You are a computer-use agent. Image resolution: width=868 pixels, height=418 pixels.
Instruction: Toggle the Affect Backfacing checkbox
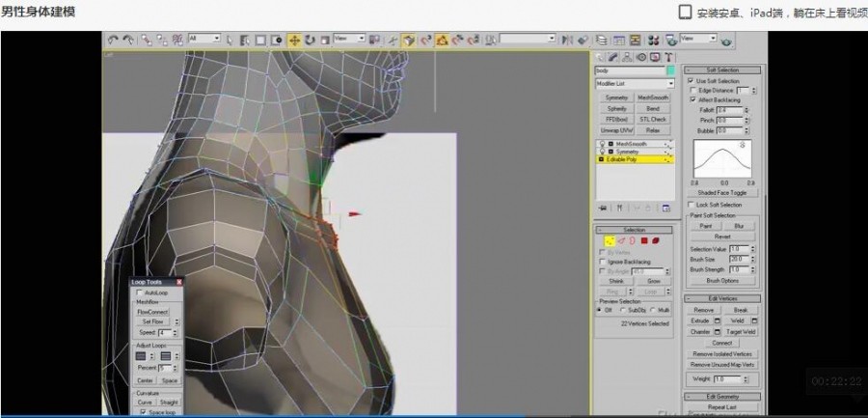[x=692, y=99]
